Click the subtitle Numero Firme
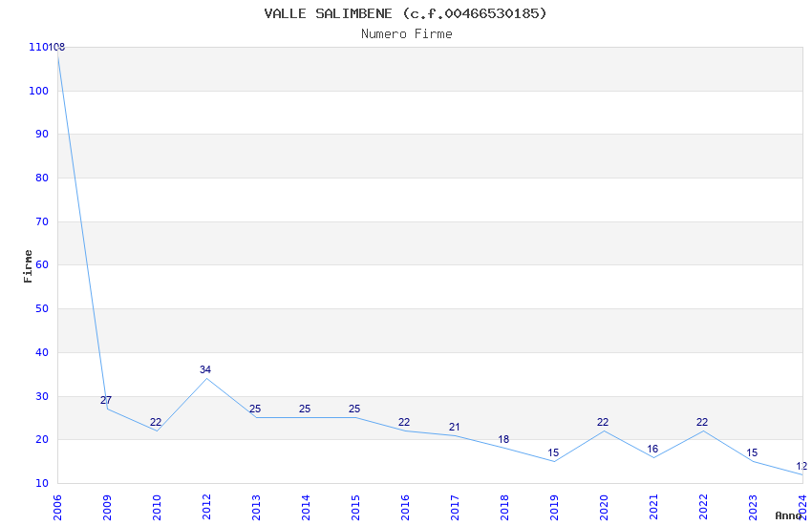Image resolution: width=812 pixels, height=525 pixels. point(407,34)
